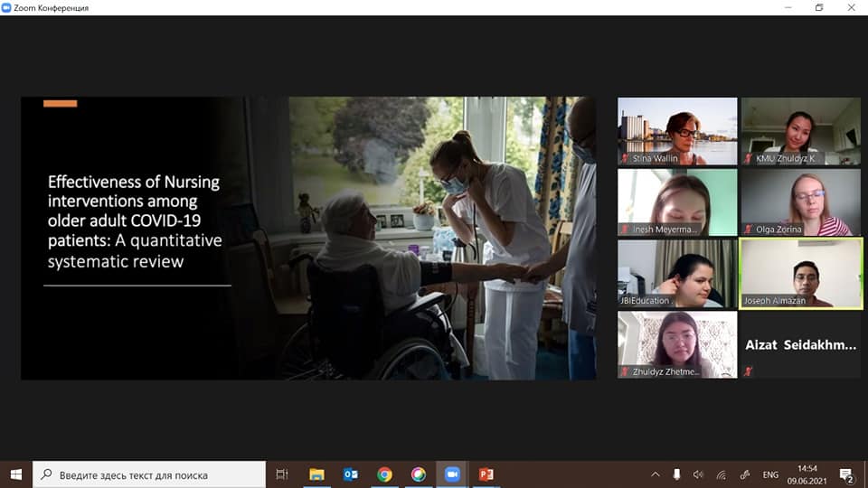The image size is (868, 488).
Task: Open Google Chrome from the taskbar
Action: (384, 474)
